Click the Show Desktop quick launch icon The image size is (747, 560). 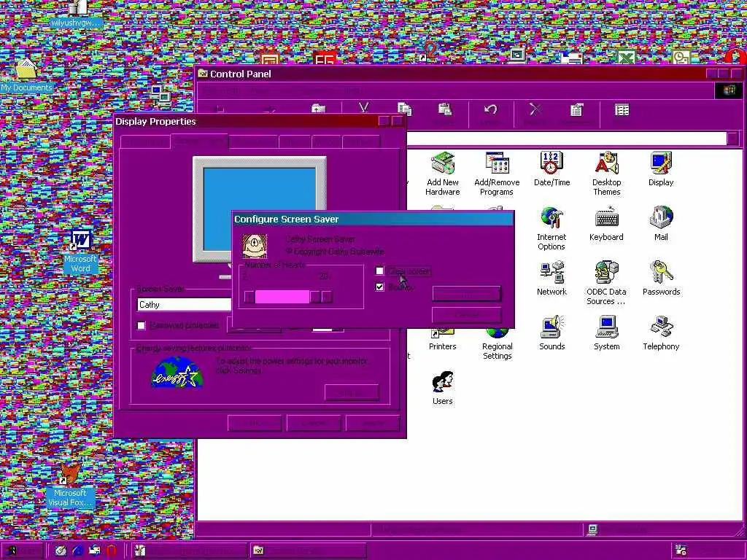tap(61, 551)
